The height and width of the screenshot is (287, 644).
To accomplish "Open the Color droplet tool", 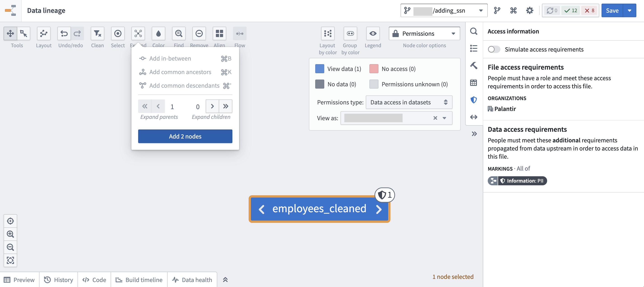I will [x=159, y=33].
